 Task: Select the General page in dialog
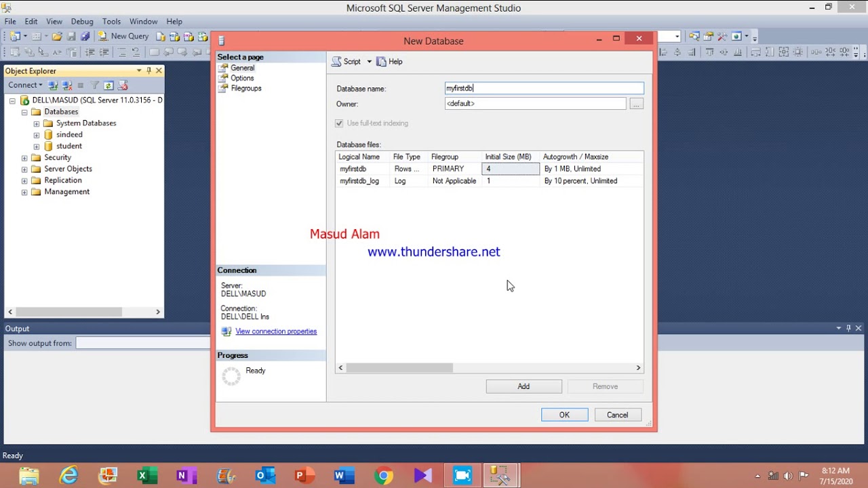242,68
